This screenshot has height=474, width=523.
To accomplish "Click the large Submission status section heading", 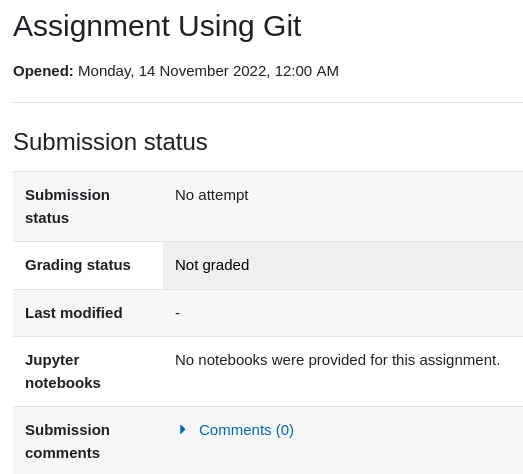I will pyautogui.click(x=110, y=142).
